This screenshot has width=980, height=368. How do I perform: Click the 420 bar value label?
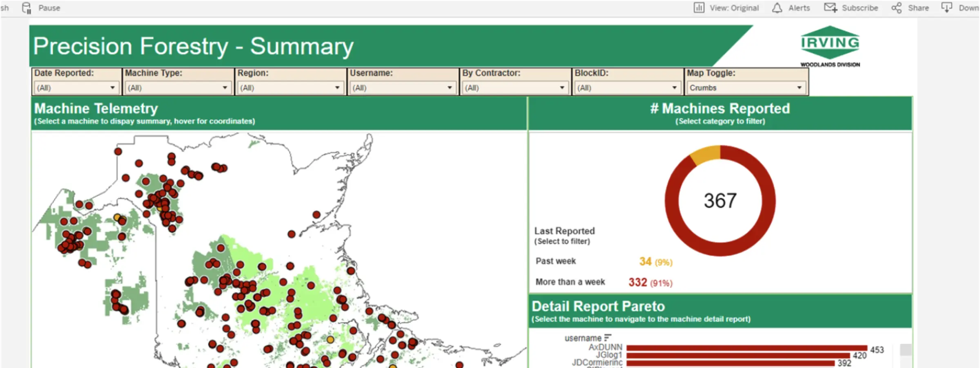click(860, 356)
